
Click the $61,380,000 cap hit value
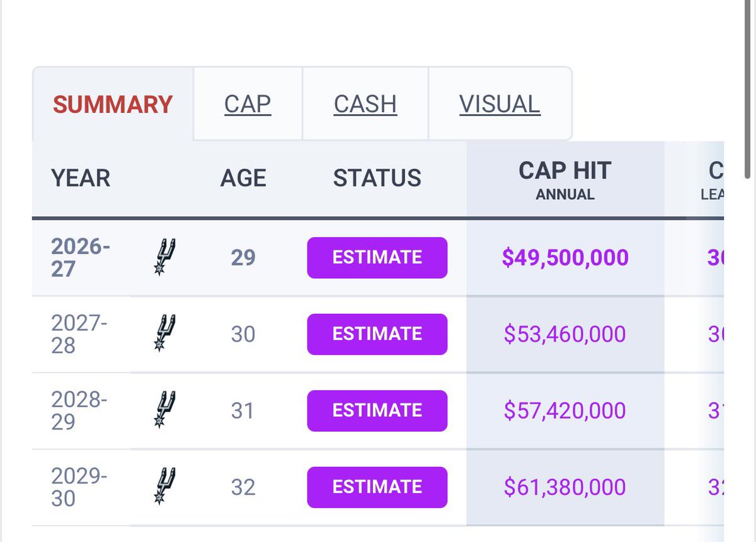pyautogui.click(x=565, y=487)
